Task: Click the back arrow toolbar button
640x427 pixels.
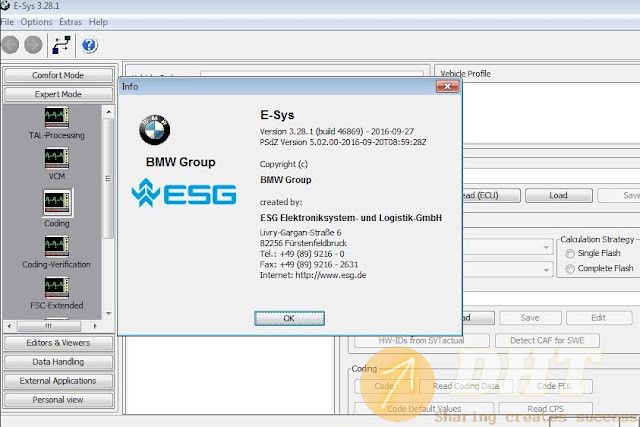Action: [x=12, y=45]
